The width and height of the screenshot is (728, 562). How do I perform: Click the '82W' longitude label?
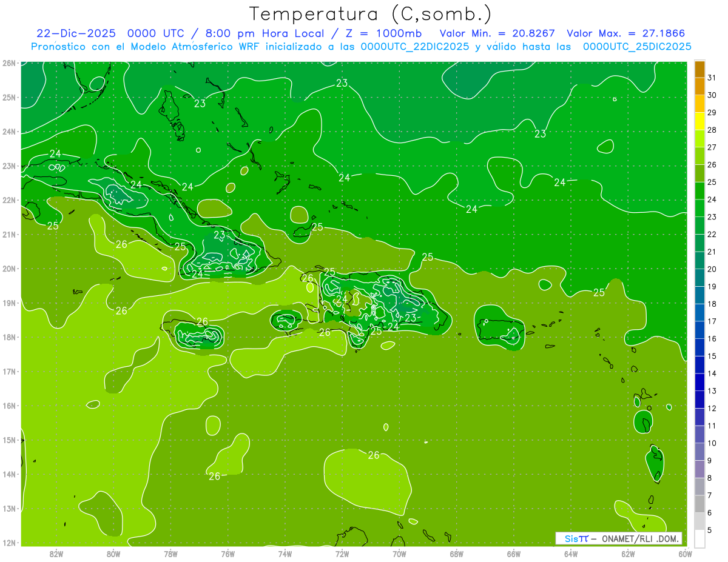tap(56, 554)
